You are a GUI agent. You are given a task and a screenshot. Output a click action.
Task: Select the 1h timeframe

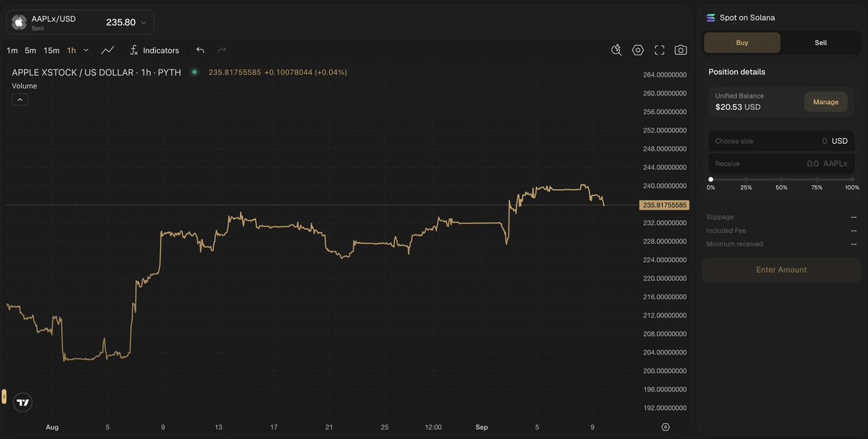tap(72, 51)
